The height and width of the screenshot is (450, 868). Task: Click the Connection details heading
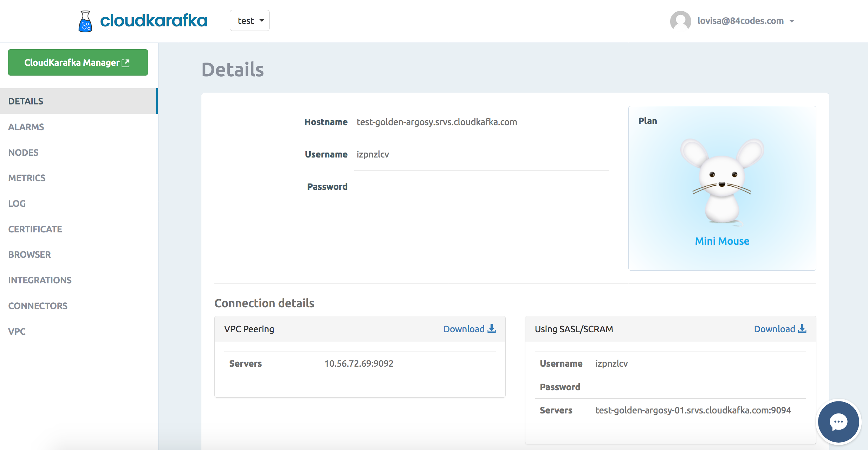[x=264, y=303]
